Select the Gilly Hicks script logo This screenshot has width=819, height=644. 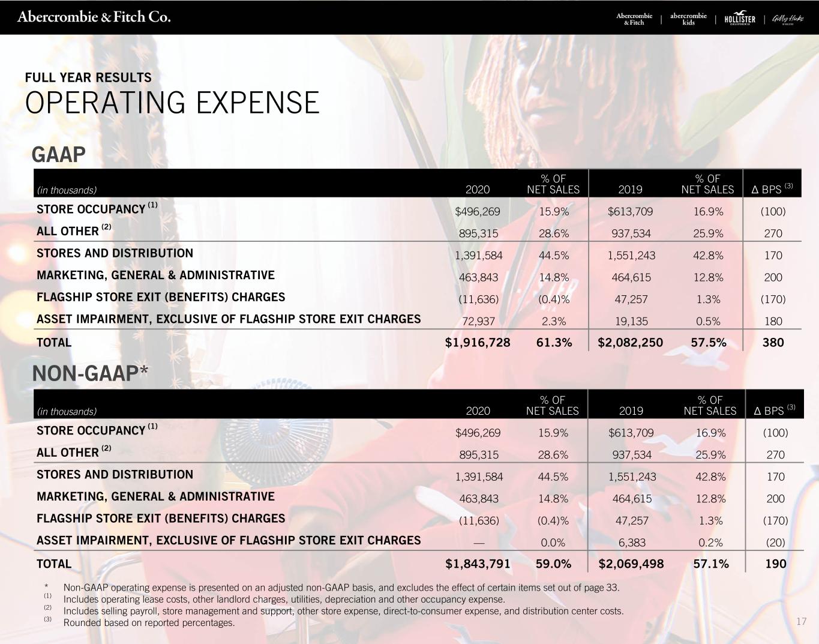pos(787,19)
